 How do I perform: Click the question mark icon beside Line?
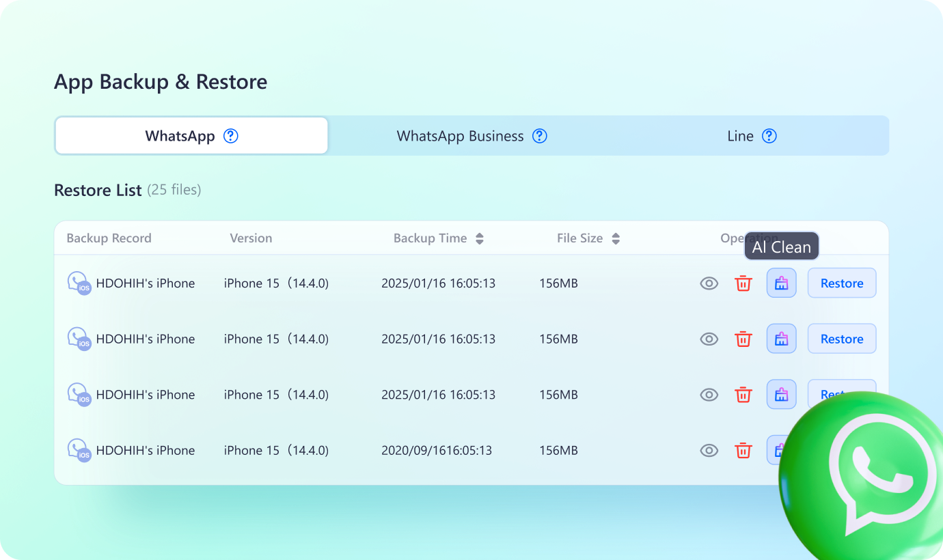769,136
